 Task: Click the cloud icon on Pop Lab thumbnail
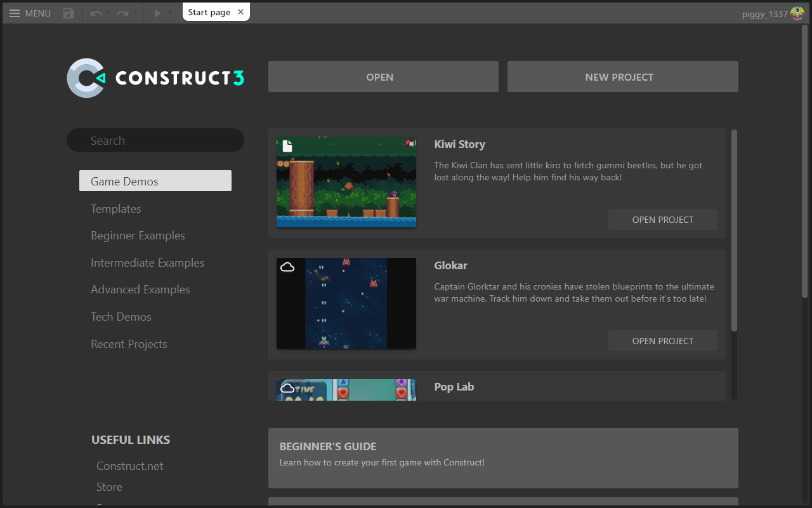point(287,388)
